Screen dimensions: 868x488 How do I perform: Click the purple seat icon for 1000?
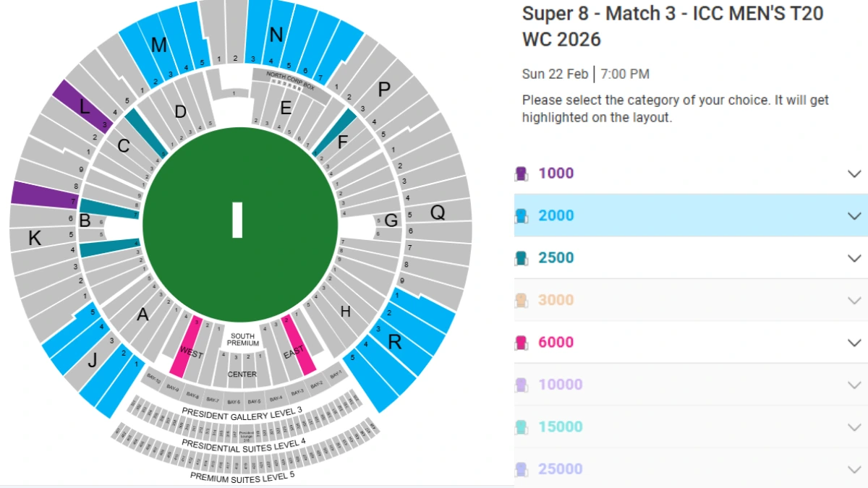coord(521,174)
